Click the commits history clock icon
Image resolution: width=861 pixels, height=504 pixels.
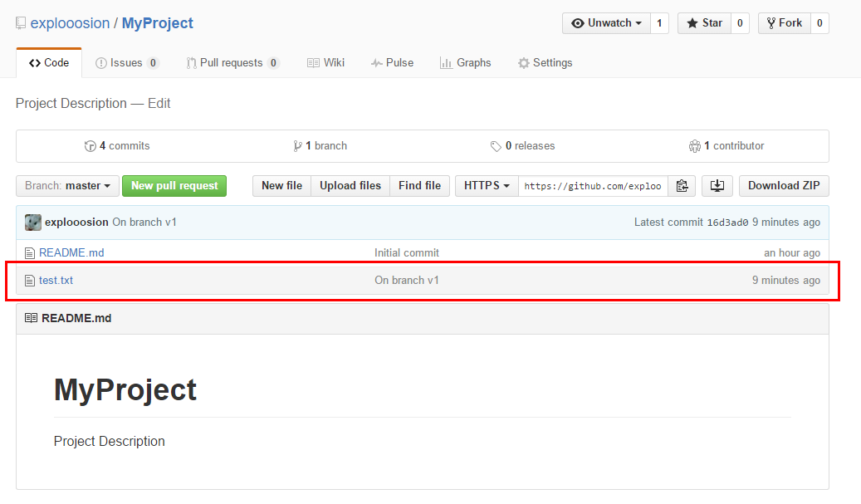click(x=90, y=146)
